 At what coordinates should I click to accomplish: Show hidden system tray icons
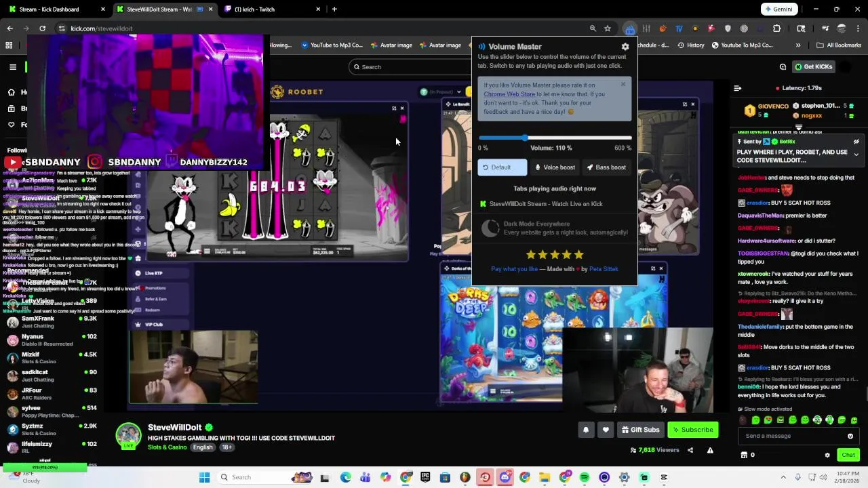pos(783,477)
